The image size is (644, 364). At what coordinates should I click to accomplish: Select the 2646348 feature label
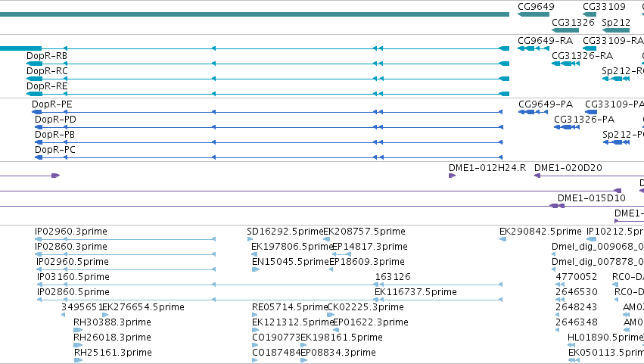pos(576,322)
